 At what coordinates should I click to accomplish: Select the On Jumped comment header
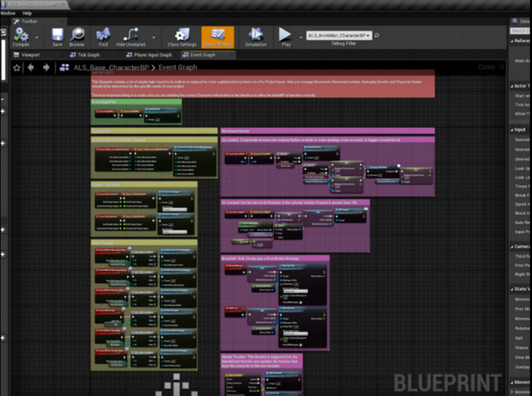coord(295,202)
